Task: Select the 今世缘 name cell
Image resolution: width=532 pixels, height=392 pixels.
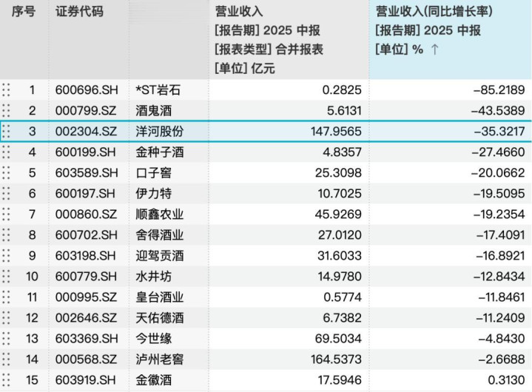Action: coord(154,339)
